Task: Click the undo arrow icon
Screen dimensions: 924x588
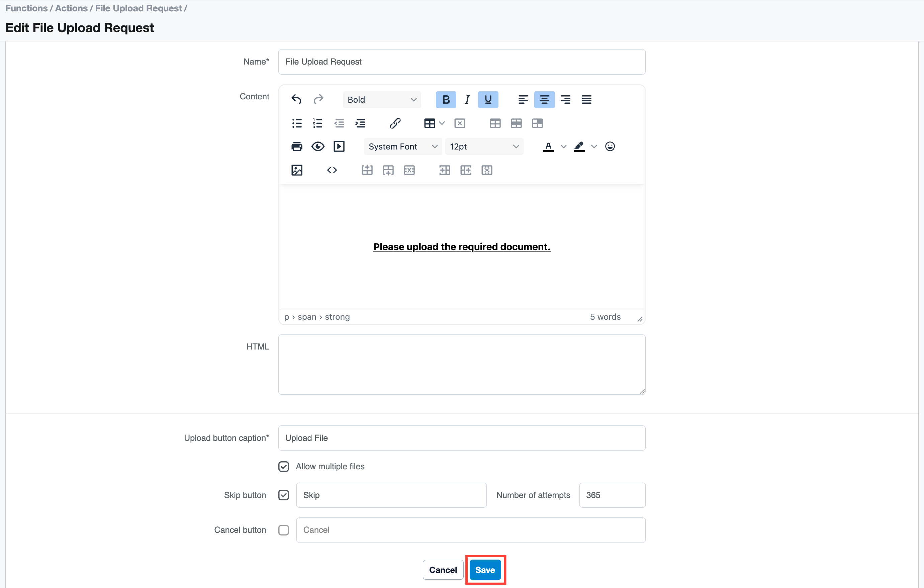Action: (296, 99)
